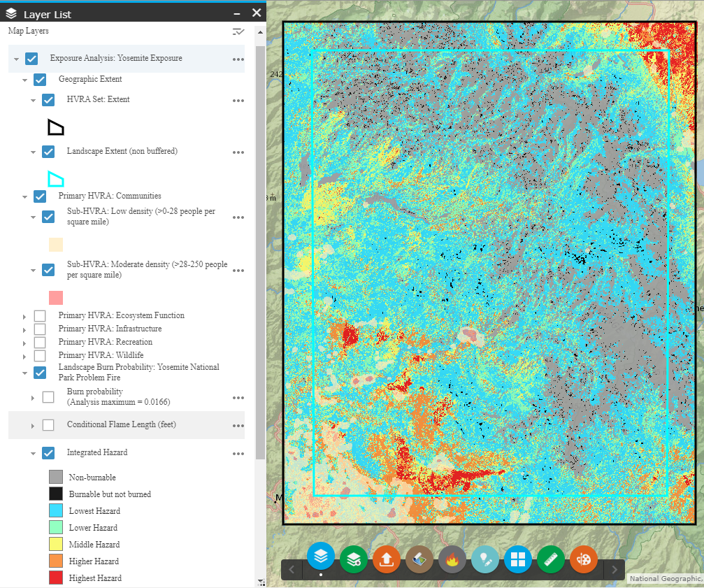This screenshot has width=704, height=588.
Task: Open the lightbulb edit widget
Action: [x=485, y=559]
